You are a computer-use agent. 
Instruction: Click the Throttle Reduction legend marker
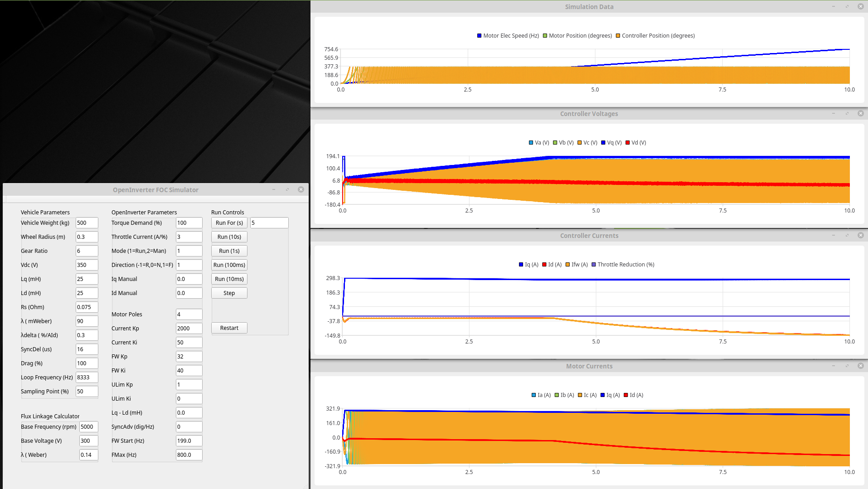click(x=594, y=265)
